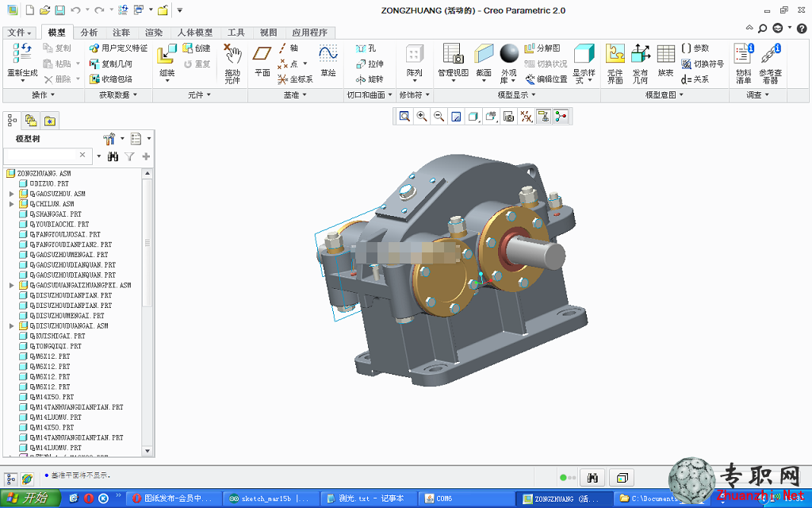Screen dimensions: 812x508
Task: Open the 物料清单 bill of materials
Action: [744, 63]
